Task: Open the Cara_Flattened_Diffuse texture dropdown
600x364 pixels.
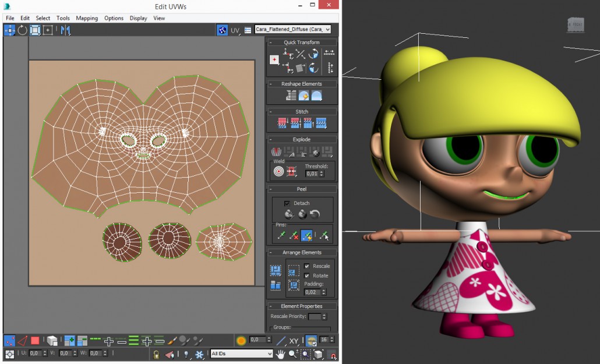Action: coord(327,29)
